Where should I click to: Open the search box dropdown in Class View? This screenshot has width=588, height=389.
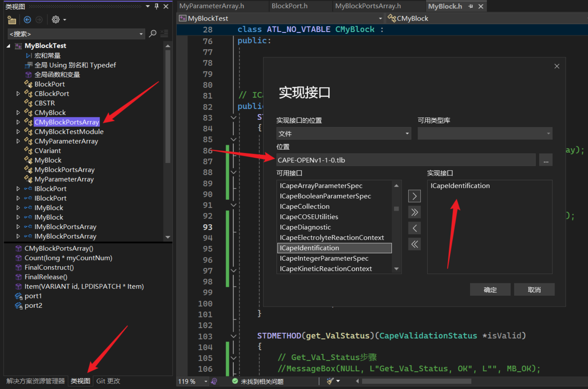click(141, 34)
